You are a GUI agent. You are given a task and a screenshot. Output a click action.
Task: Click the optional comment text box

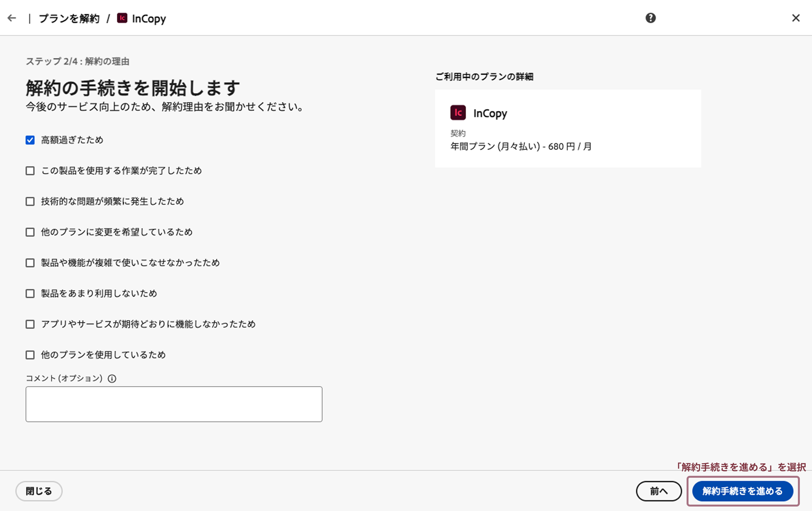(x=174, y=404)
